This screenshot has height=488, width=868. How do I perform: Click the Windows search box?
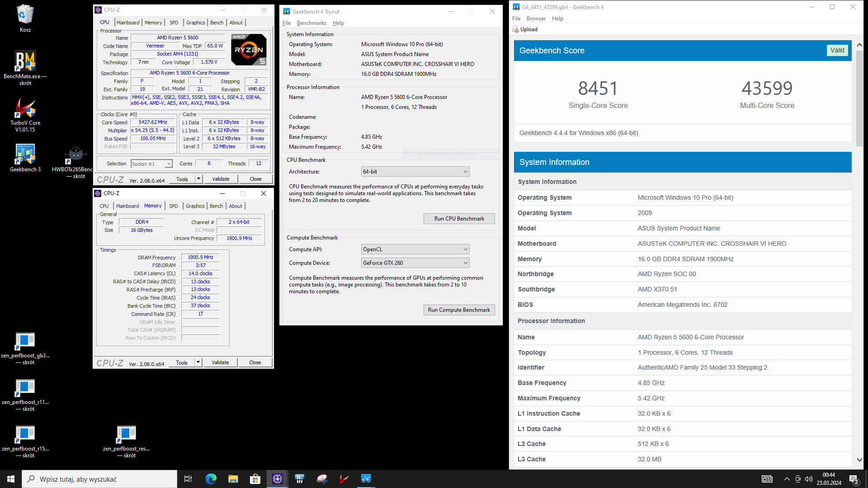point(99,479)
